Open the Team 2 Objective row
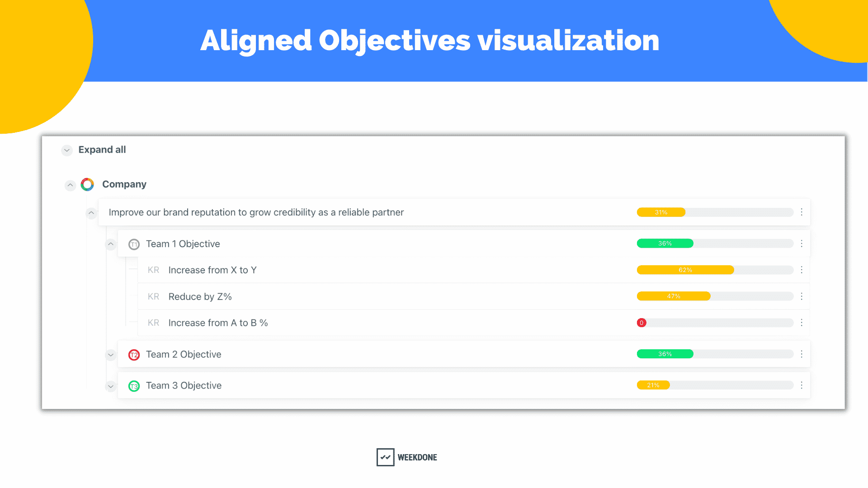Screen dimensions: 868x488 pos(464,354)
